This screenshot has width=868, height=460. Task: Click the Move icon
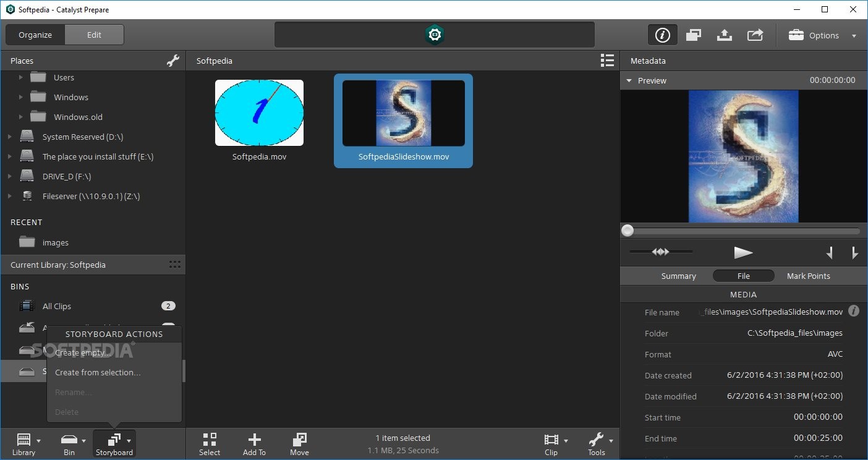(299, 440)
